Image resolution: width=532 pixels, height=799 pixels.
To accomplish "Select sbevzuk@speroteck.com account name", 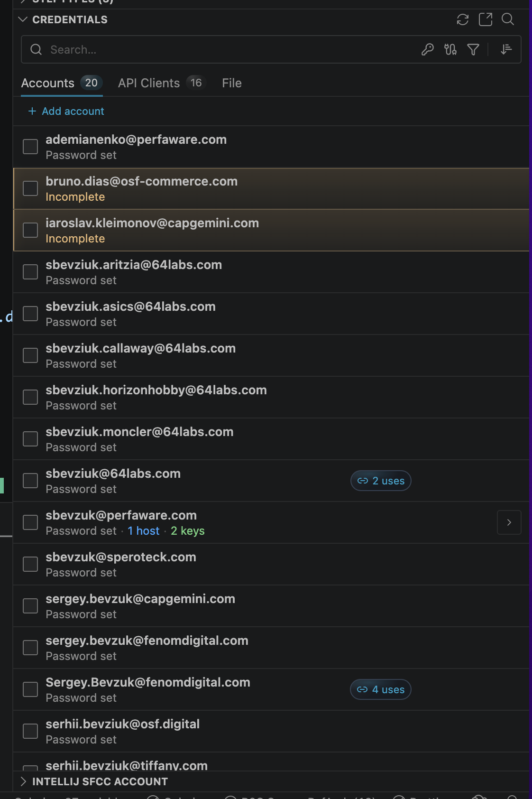I will [121, 557].
